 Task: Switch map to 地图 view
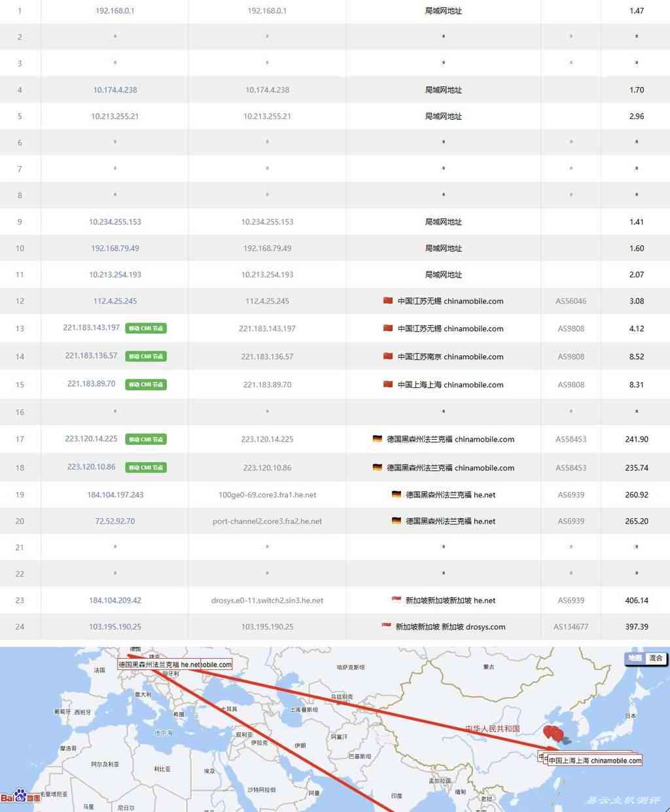tap(635, 658)
